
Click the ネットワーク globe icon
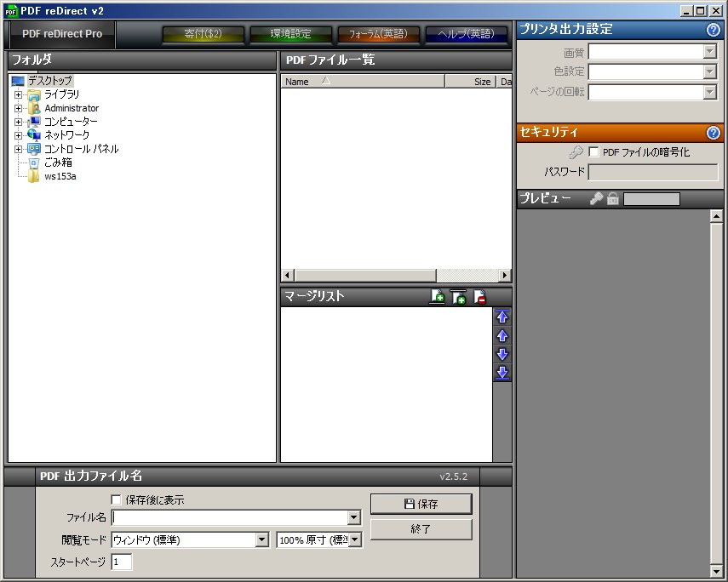(x=34, y=135)
